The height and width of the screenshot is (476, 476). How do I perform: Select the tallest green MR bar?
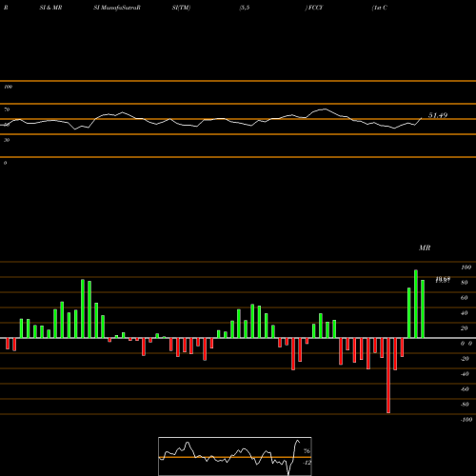[x=416, y=304]
